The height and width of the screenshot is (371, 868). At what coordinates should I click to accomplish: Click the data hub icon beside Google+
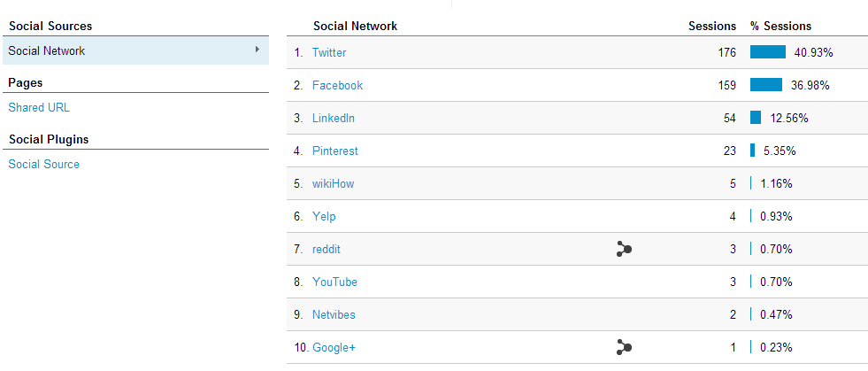[624, 348]
